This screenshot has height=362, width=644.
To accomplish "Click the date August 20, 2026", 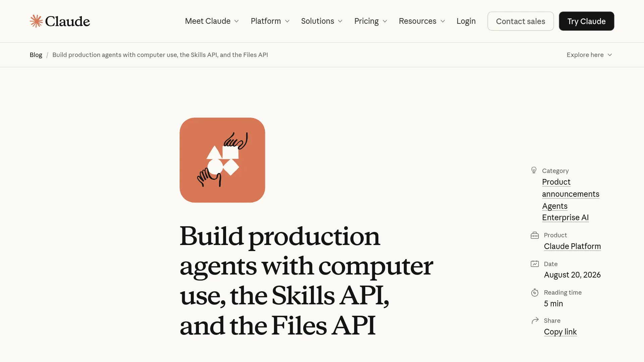I will click(572, 275).
